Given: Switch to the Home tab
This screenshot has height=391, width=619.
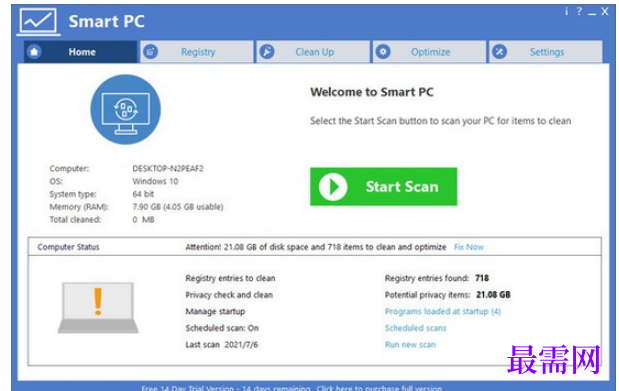Looking at the screenshot, I should pos(81,52).
